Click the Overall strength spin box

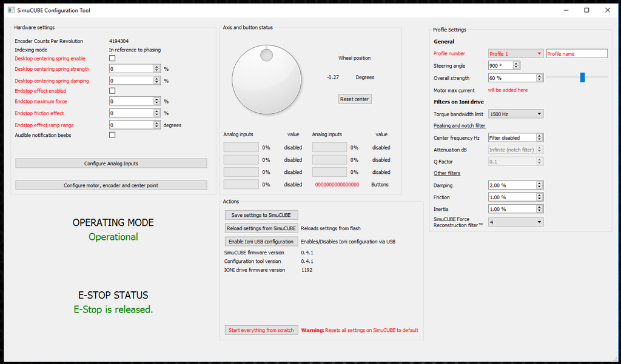click(515, 78)
